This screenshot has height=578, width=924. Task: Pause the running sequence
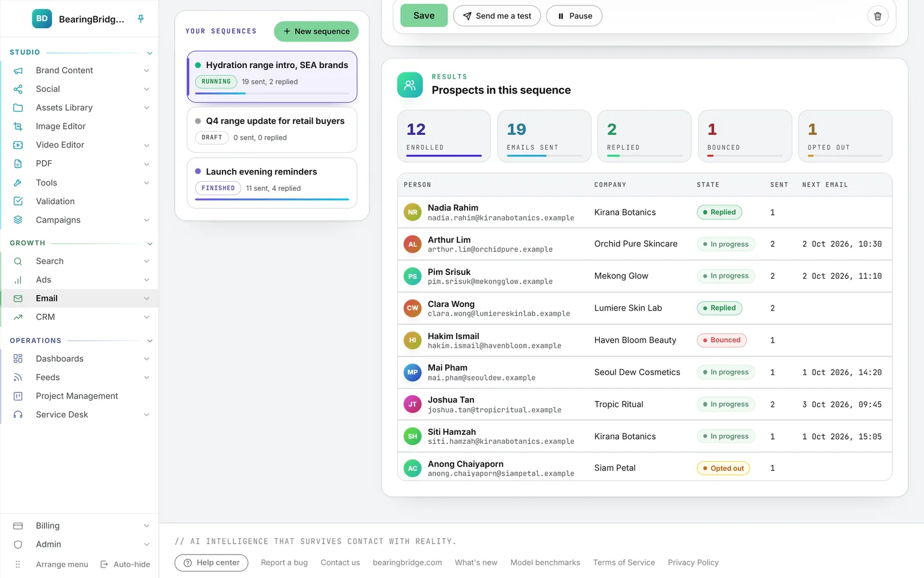[x=574, y=16]
